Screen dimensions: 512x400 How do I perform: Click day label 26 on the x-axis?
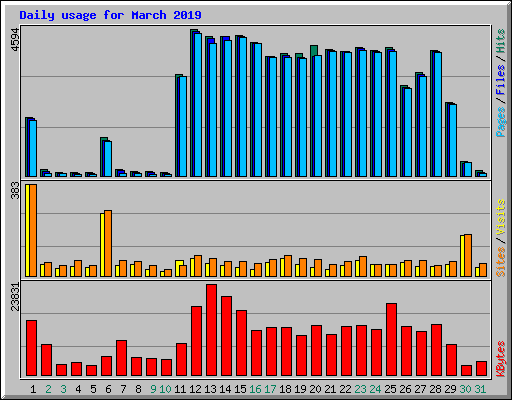pos(405,389)
